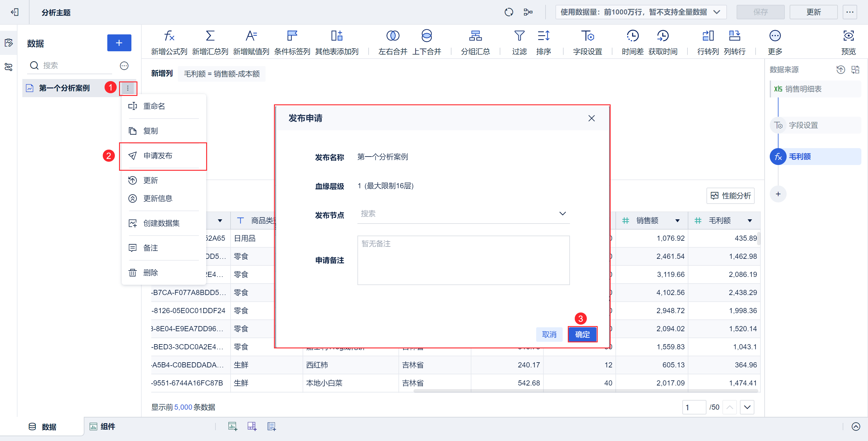The width and height of the screenshot is (868, 441).
Task: Choose 申请发布 from the context menu
Action: tap(158, 156)
